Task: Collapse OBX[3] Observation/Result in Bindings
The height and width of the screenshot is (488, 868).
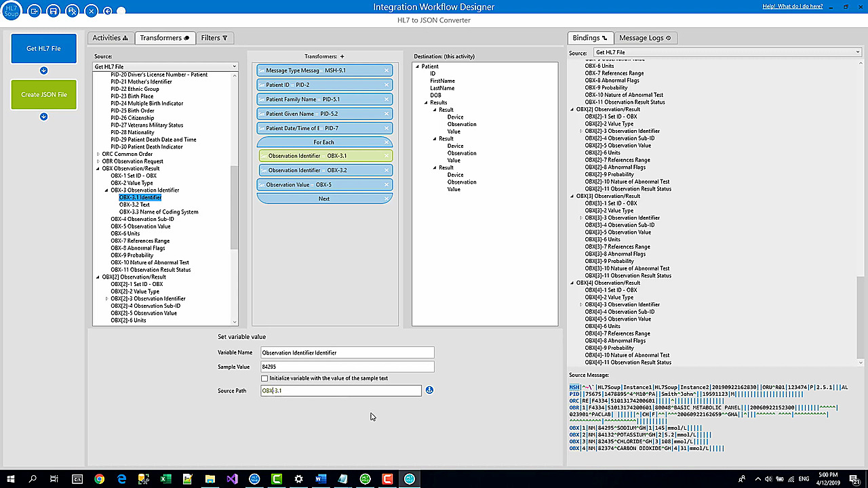Action: (572, 196)
